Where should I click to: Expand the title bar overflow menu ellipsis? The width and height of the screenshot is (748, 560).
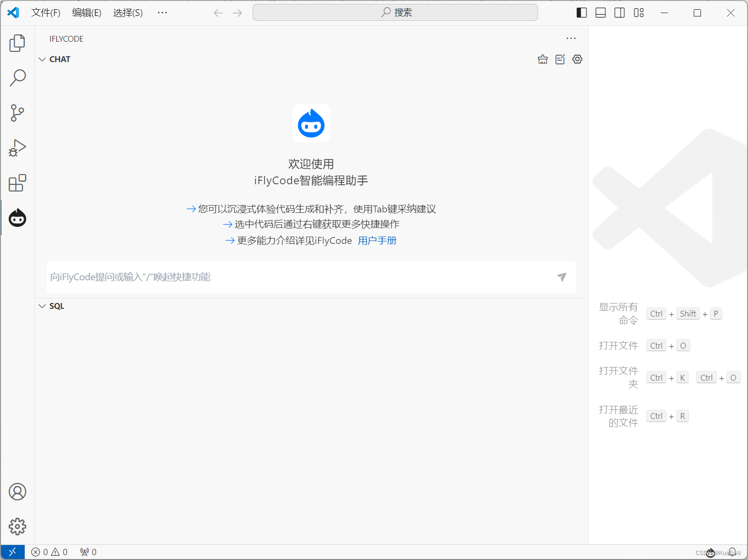[x=162, y=13]
